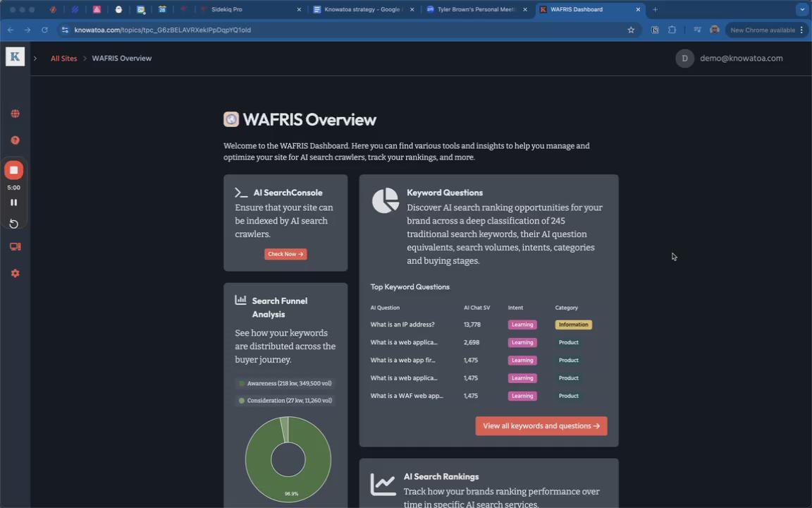Open Keyword Questions heading
This screenshot has width=812, height=508.
pyautogui.click(x=445, y=193)
